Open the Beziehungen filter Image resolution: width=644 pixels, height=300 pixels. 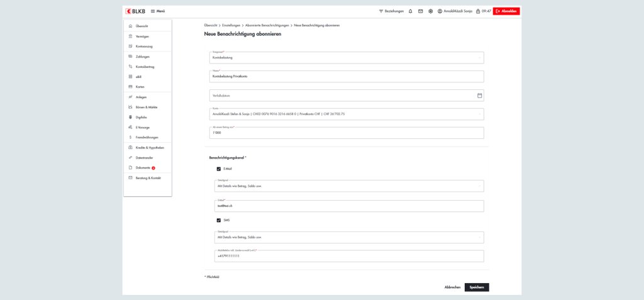(x=391, y=11)
